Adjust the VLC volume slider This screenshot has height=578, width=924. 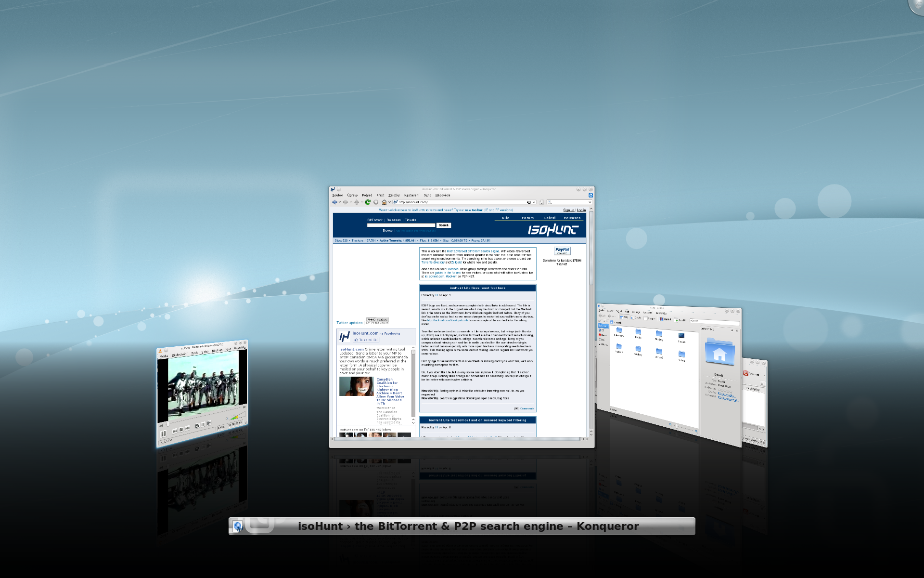pyautogui.click(x=238, y=416)
